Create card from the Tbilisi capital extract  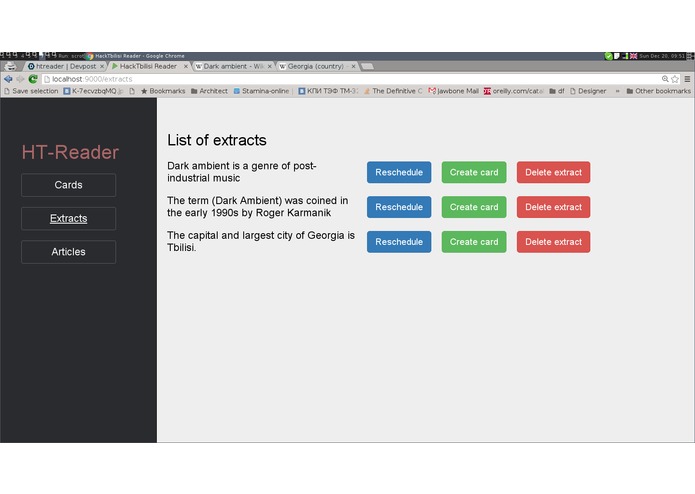point(474,242)
